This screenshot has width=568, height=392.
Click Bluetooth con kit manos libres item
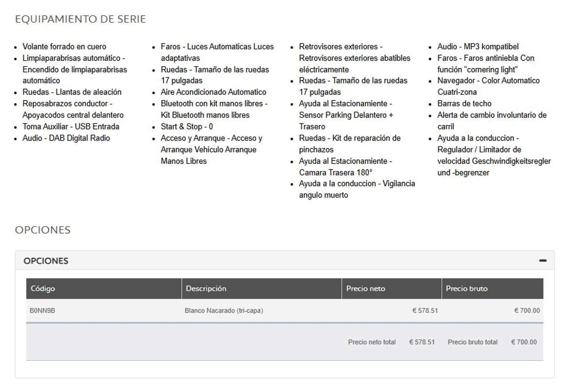click(214, 109)
